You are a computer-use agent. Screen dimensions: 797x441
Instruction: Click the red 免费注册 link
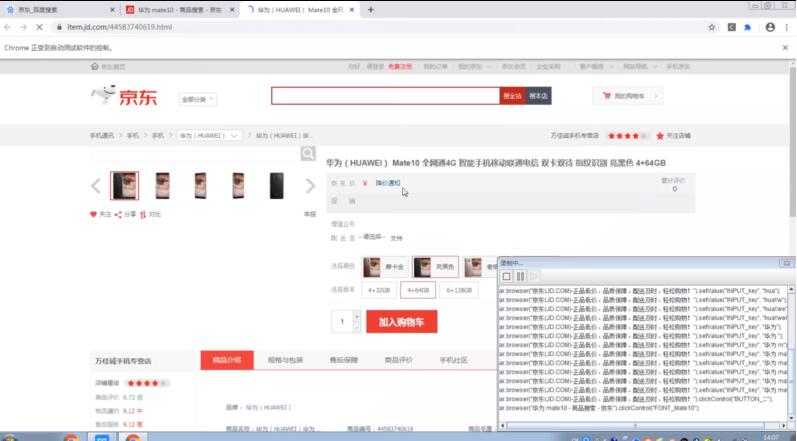pyautogui.click(x=400, y=67)
